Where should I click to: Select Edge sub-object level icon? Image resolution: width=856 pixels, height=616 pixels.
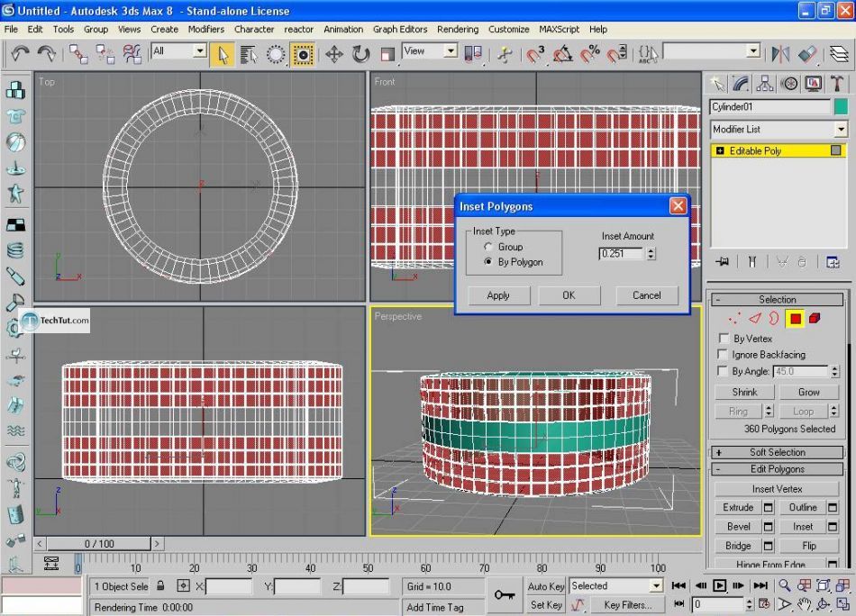(754, 319)
